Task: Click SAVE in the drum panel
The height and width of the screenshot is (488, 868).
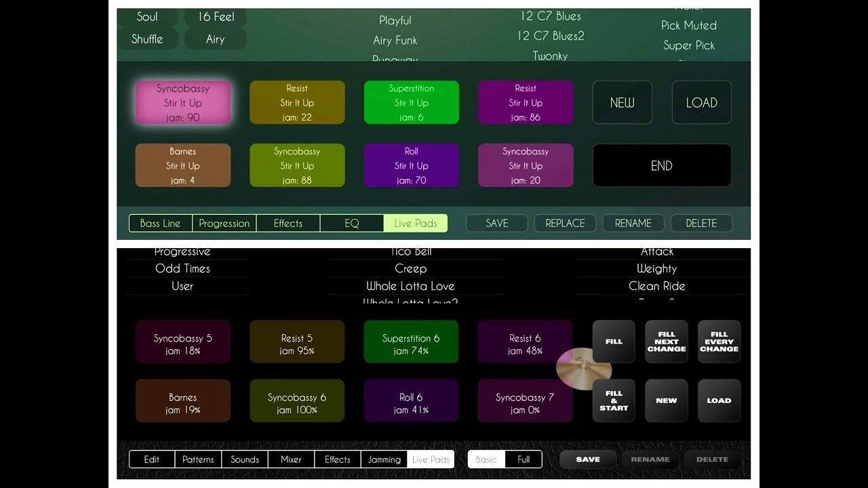Action: (x=588, y=459)
